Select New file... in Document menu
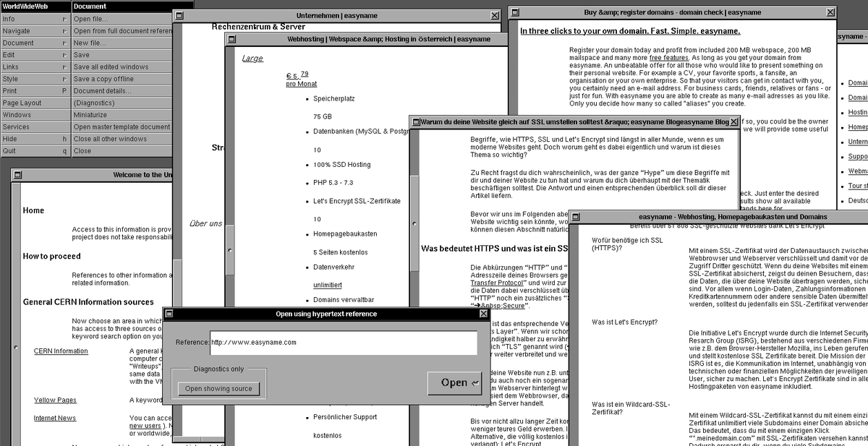 122,43
